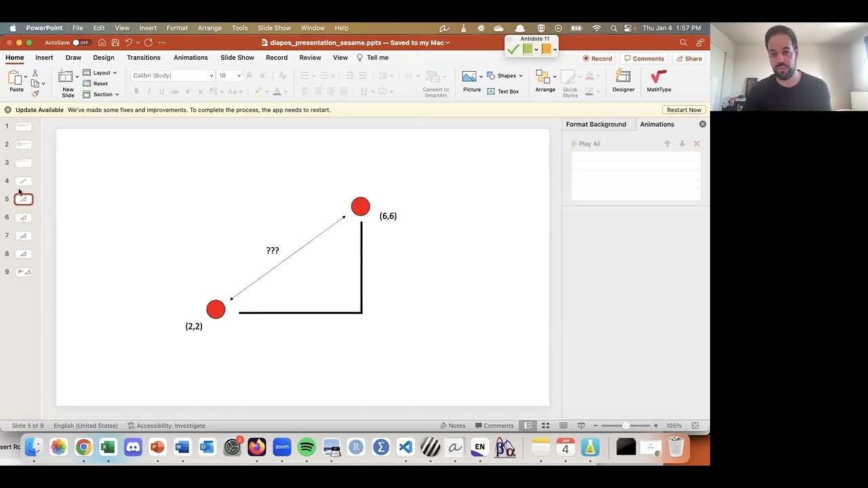The height and width of the screenshot is (488, 868).
Task: Click the Arrange objects icon
Action: 542,77
